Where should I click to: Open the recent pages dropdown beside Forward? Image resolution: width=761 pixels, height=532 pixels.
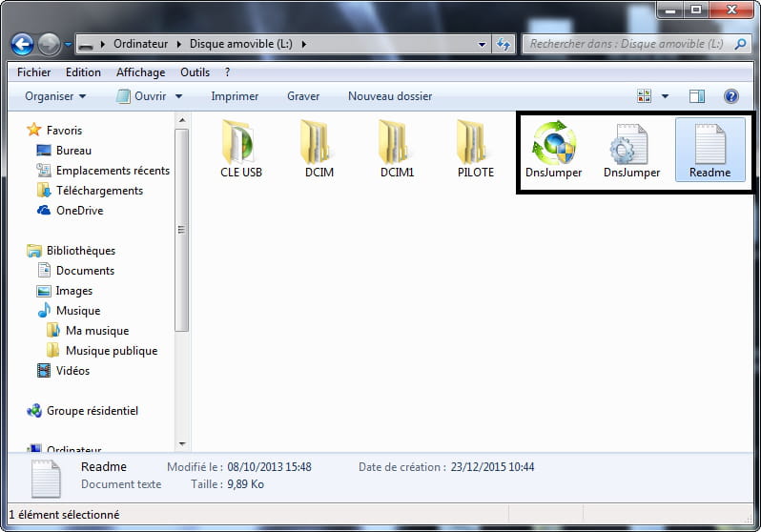coord(68,45)
